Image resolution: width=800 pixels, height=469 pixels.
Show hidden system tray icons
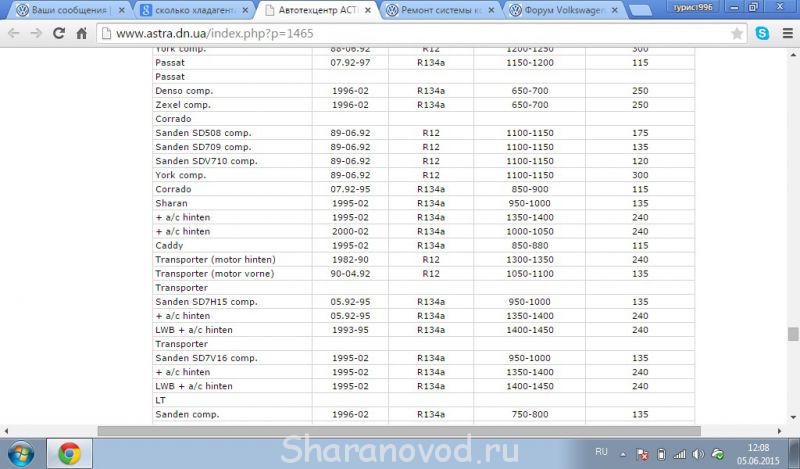click(x=623, y=452)
